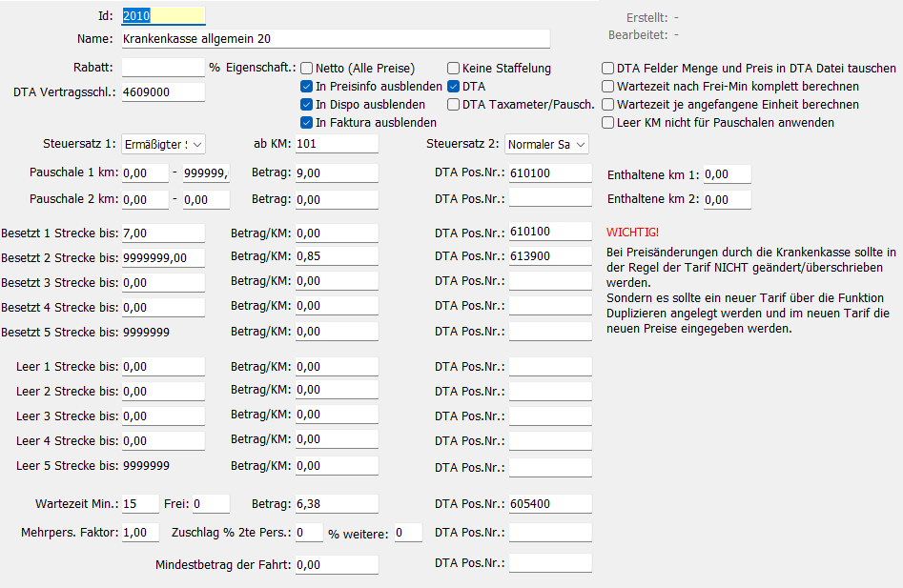This screenshot has height=588, width=903.
Task: Expand the Steuersatz 2 dropdown
Action: [546, 144]
